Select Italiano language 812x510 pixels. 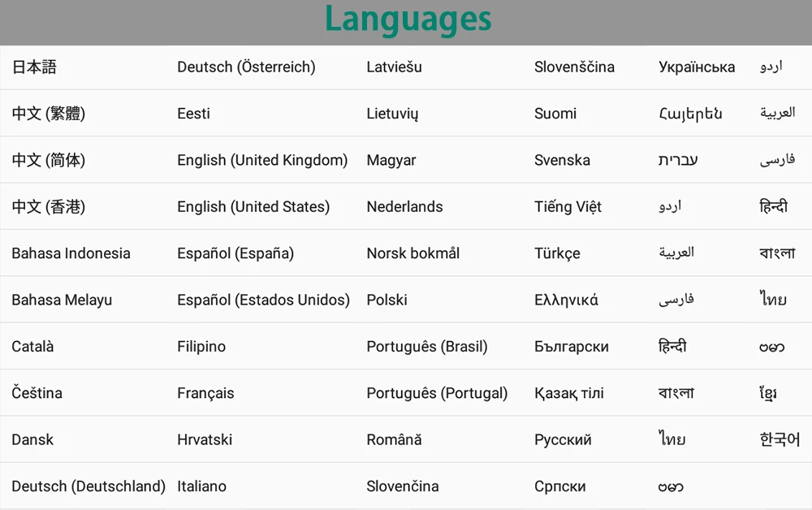[201, 486]
